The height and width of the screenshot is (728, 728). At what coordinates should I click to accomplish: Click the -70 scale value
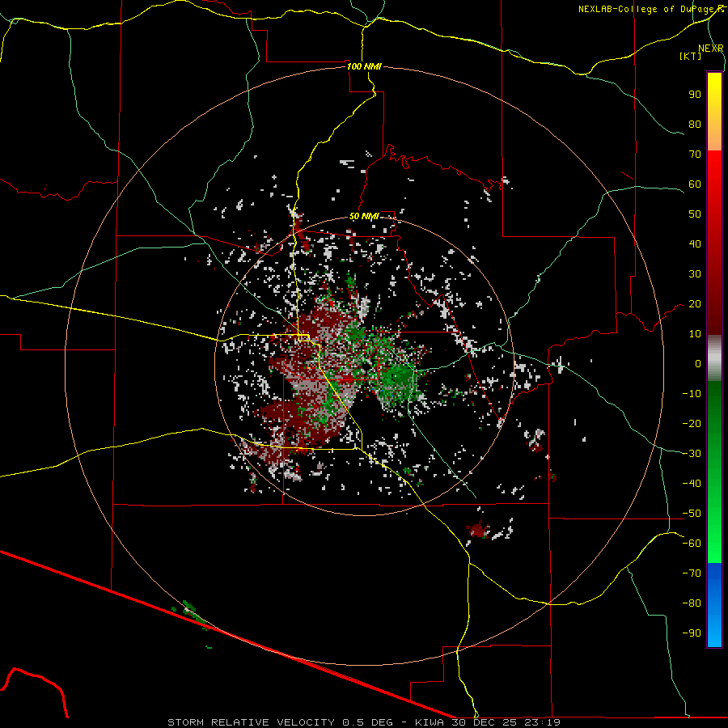692,574
